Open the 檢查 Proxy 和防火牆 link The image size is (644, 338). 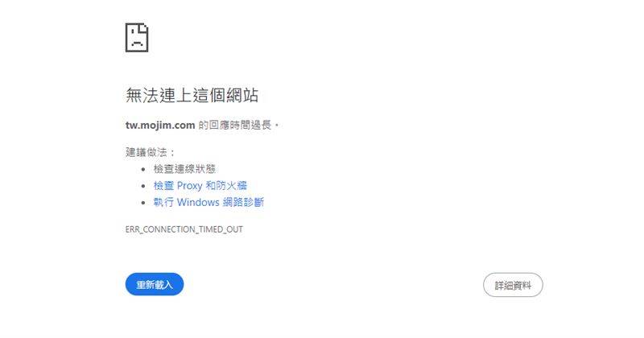[x=200, y=186]
